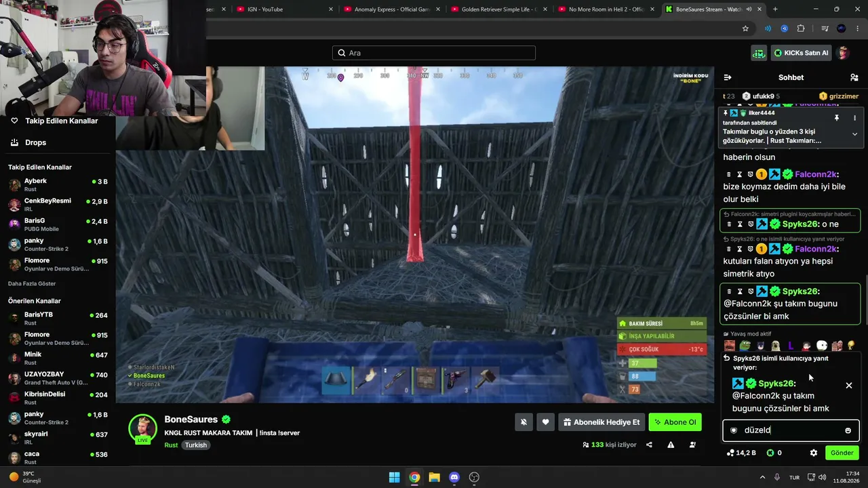Image resolution: width=868 pixels, height=488 pixels.
Task: Switch to Golden Retriever Simple Life tab
Action: point(499,9)
